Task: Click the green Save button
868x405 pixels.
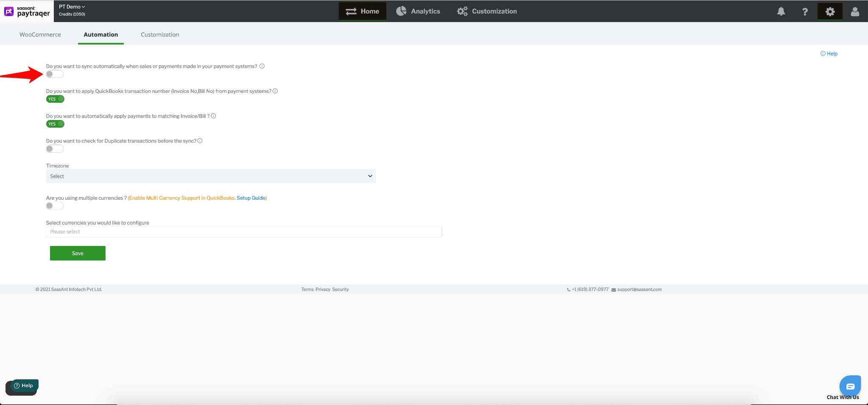Action: coord(78,253)
